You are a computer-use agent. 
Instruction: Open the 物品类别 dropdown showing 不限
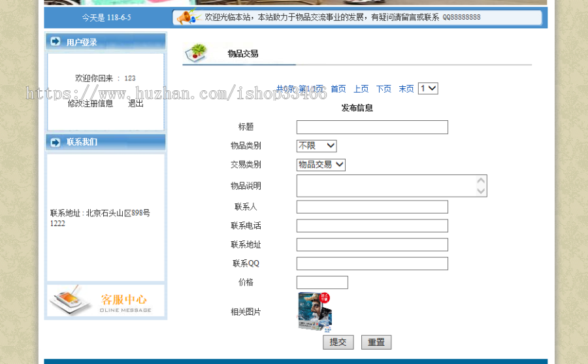pyautogui.click(x=316, y=146)
